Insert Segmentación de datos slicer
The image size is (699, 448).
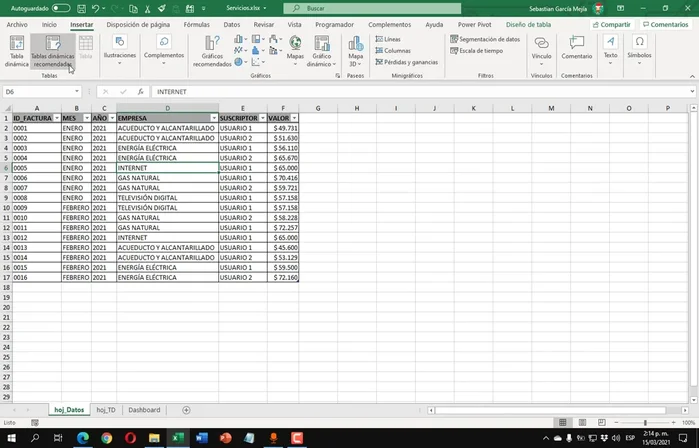pyautogui.click(x=485, y=39)
